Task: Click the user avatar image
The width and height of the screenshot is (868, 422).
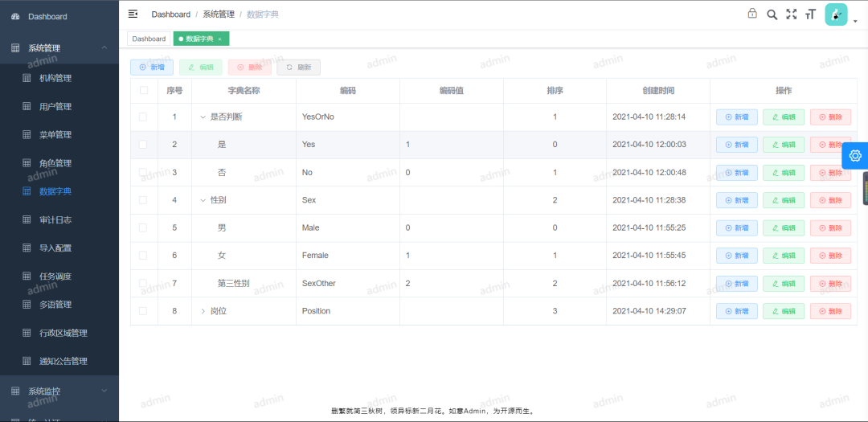Action: [836, 14]
